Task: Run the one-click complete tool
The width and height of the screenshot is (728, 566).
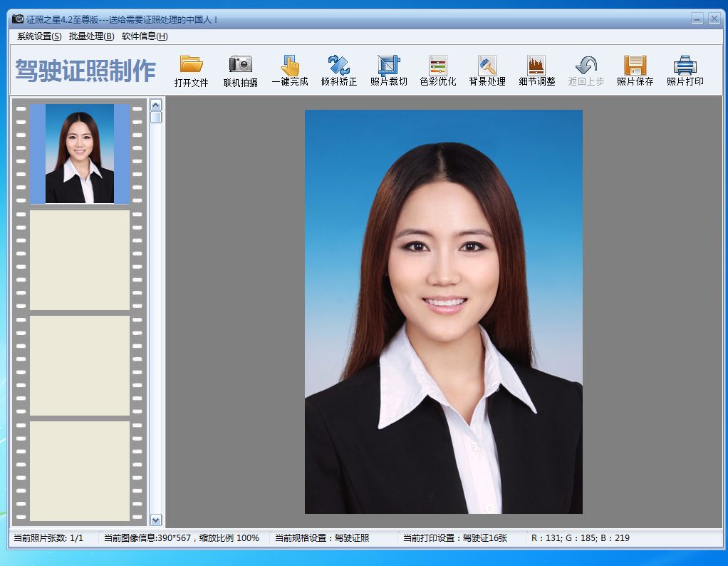Action: [x=289, y=65]
